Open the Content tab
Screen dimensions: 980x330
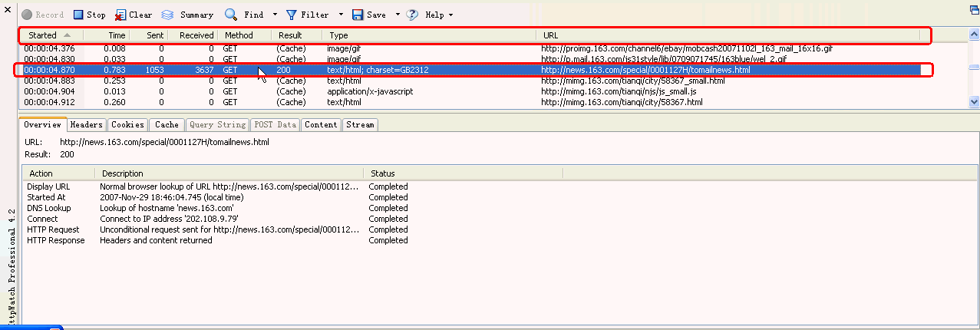321,124
